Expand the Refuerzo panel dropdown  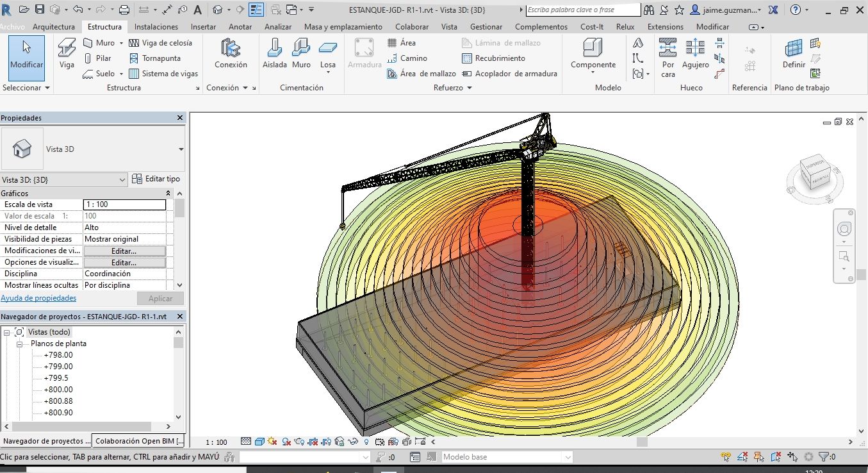pyautogui.click(x=453, y=88)
